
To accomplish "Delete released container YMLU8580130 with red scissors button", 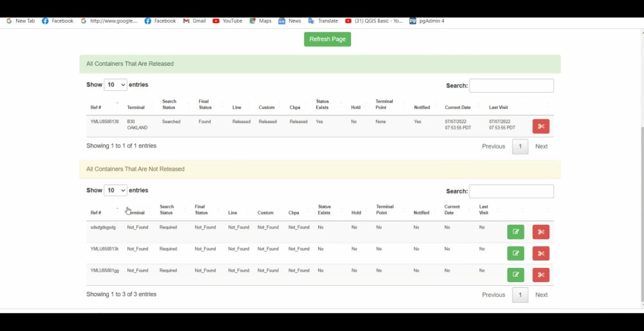I will (541, 126).
